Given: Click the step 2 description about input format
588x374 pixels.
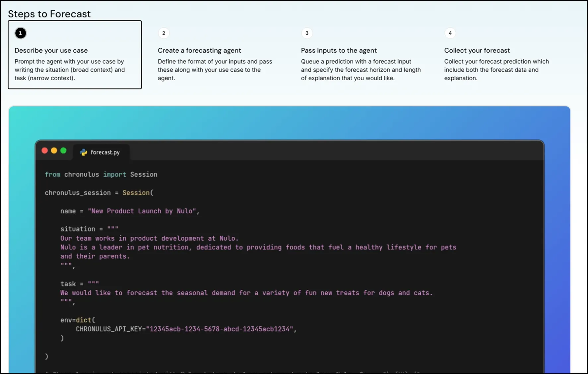Looking at the screenshot, I should pyautogui.click(x=215, y=70).
